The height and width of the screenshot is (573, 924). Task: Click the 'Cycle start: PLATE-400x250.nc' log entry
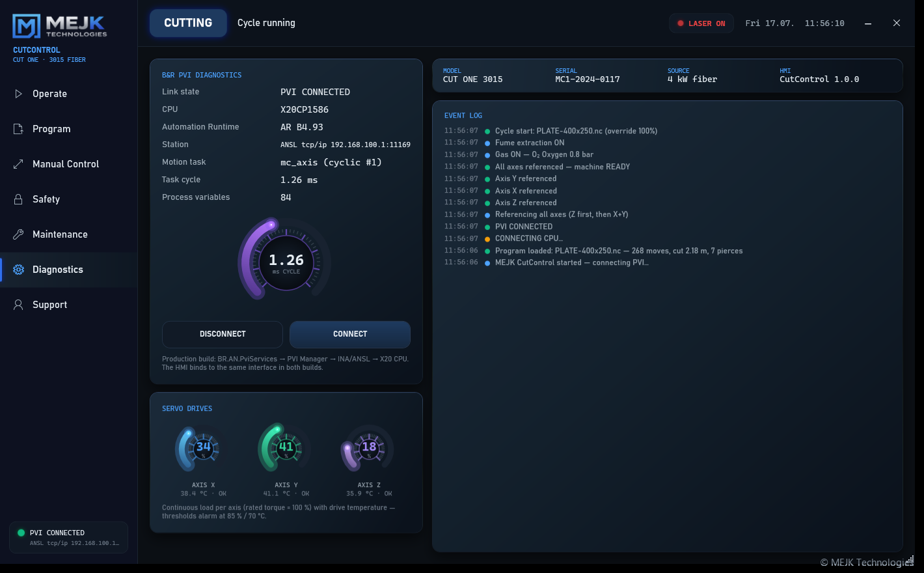pyautogui.click(x=576, y=131)
